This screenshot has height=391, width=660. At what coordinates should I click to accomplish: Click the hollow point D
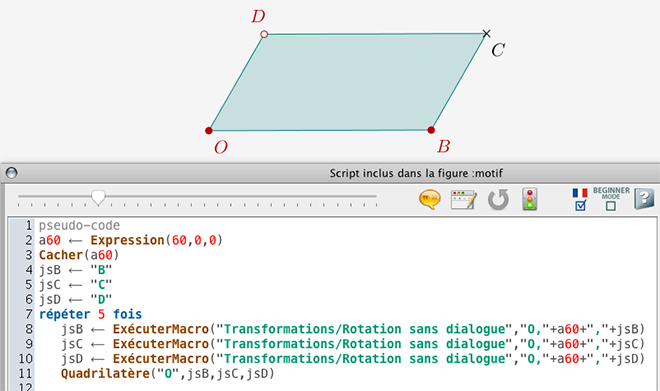264,34
